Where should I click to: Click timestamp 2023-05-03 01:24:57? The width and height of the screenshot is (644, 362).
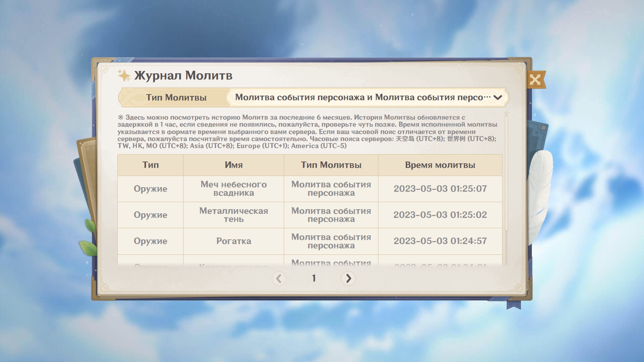[x=440, y=241]
